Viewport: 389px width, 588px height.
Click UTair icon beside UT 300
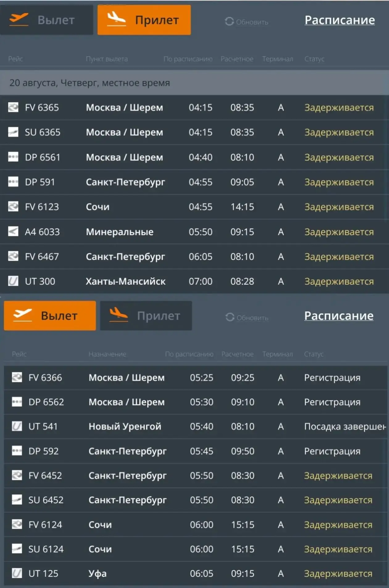[13, 281]
